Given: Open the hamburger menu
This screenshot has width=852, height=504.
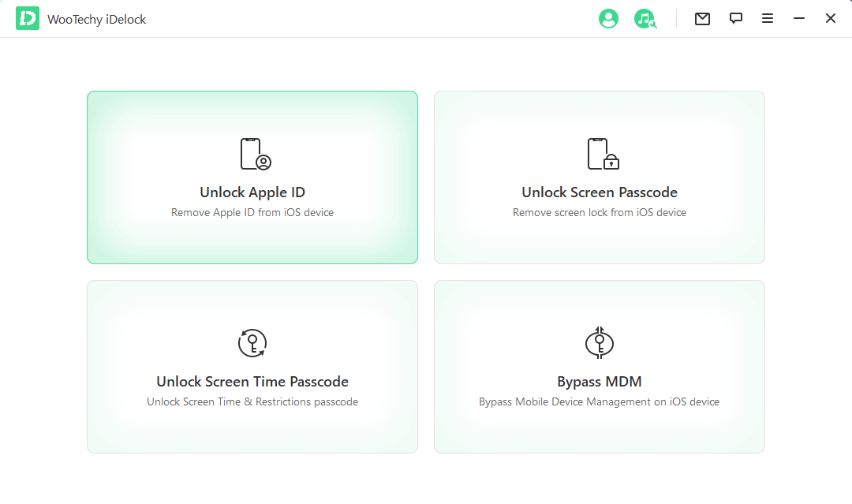Looking at the screenshot, I should (x=768, y=18).
